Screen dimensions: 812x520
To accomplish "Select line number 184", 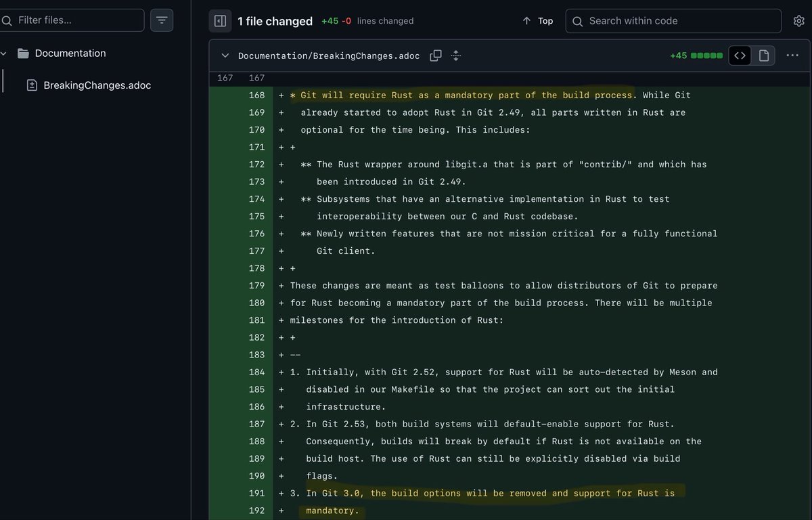I will click(x=256, y=372).
